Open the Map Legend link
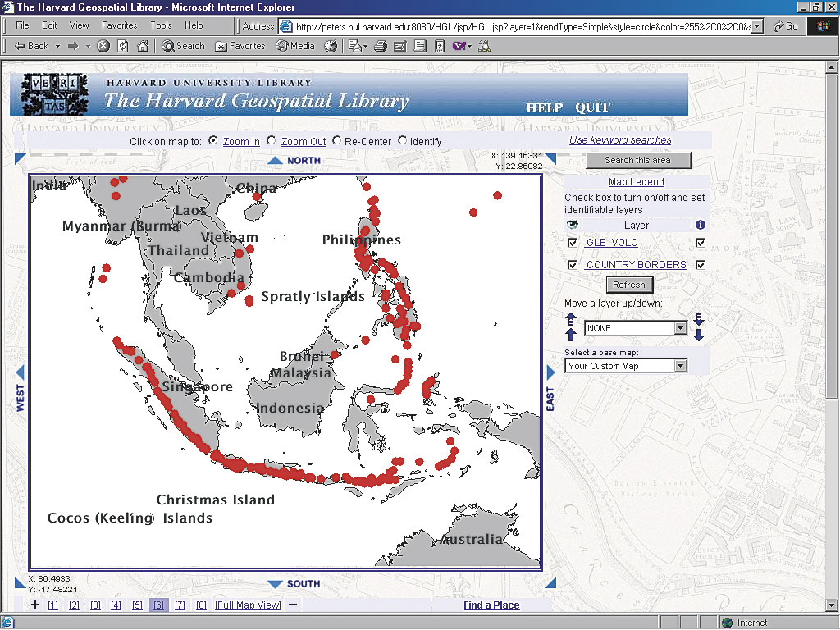This screenshot has height=630, width=840. (636, 182)
